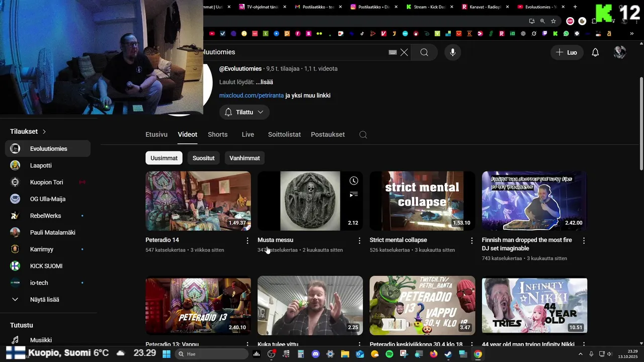Open Windows Start menu

(167, 354)
